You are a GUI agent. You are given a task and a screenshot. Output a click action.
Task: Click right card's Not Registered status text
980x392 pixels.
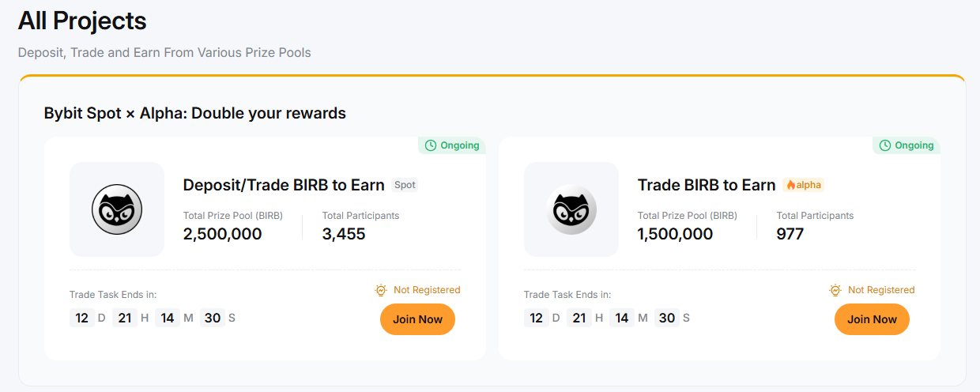coord(881,290)
